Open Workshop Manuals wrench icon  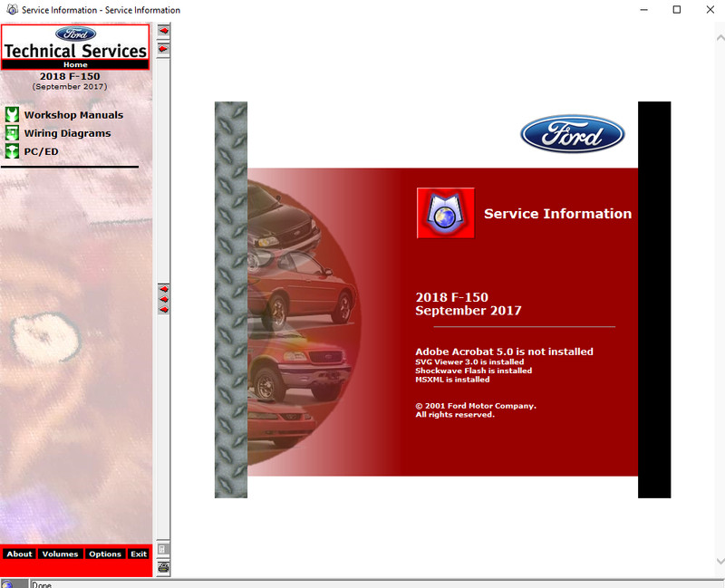[12, 115]
